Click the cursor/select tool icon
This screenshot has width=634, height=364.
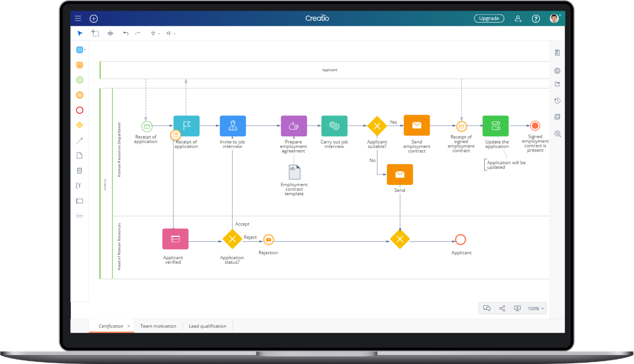[x=80, y=33]
